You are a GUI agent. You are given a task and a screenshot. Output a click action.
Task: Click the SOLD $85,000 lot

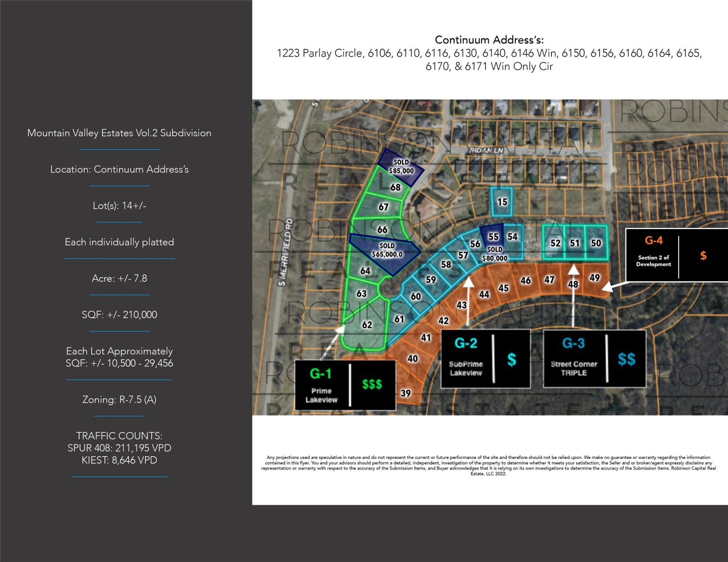tap(401, 167)
